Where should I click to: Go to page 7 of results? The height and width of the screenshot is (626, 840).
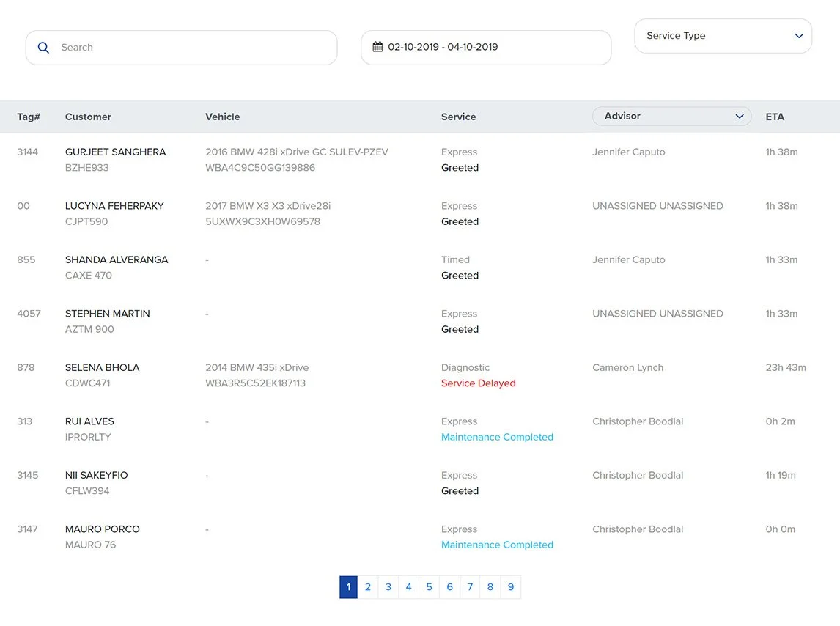coord(470,587)
